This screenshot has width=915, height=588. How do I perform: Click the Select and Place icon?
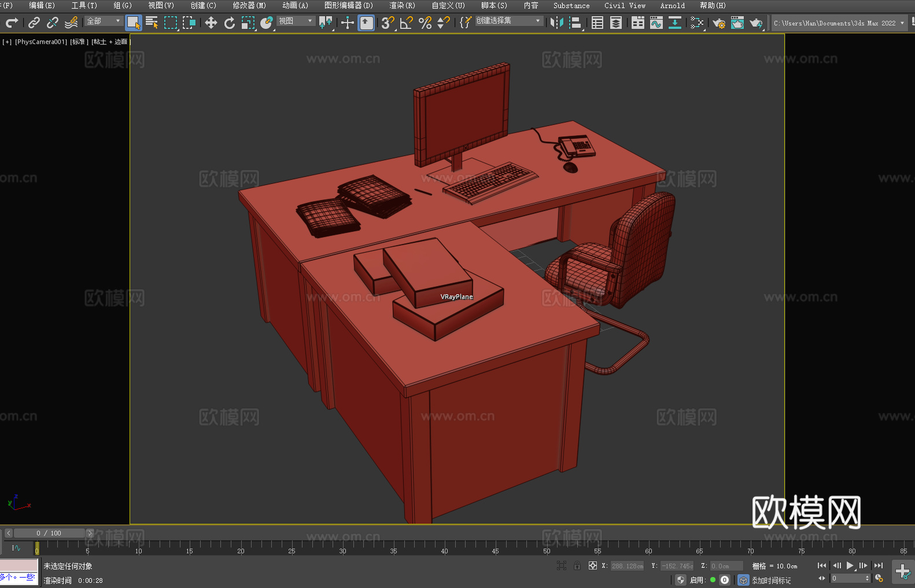(x=267, y=23)
